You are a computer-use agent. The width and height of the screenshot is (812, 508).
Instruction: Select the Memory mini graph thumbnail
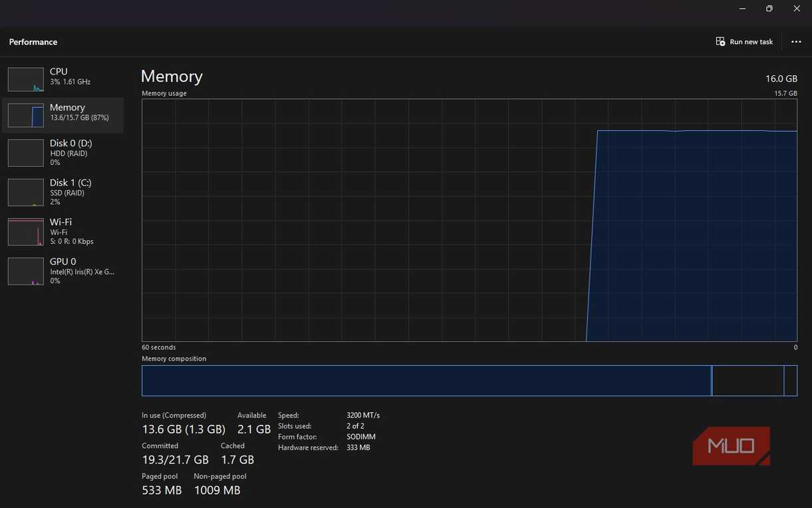25,115
